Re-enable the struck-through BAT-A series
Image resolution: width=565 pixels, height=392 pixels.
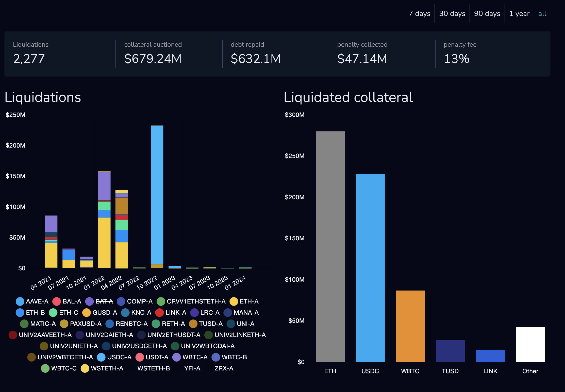(x=104, y=301)
